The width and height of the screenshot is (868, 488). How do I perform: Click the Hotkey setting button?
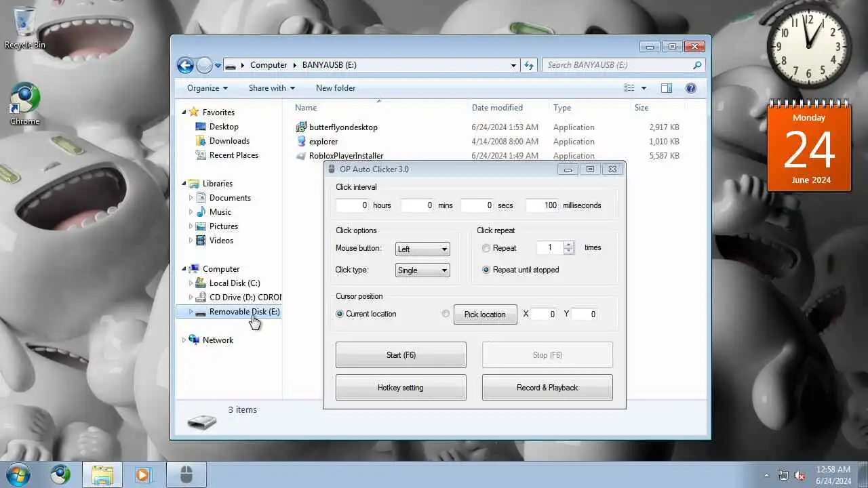pyautogui.click(x=401, y=388)
